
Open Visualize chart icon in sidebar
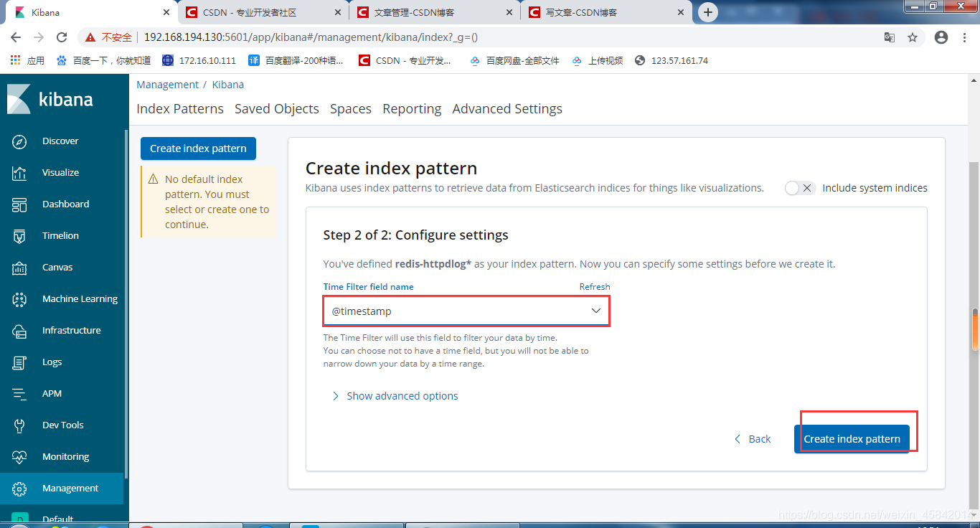19,173
